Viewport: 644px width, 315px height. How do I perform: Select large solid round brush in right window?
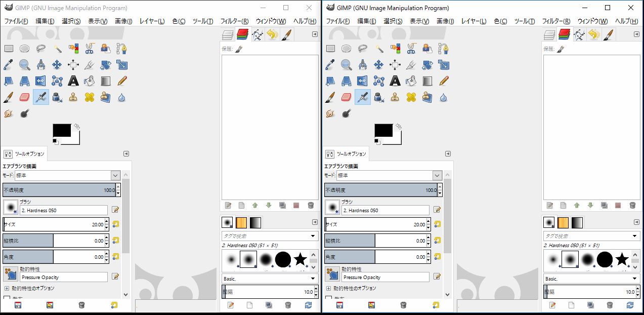(605, 259)
